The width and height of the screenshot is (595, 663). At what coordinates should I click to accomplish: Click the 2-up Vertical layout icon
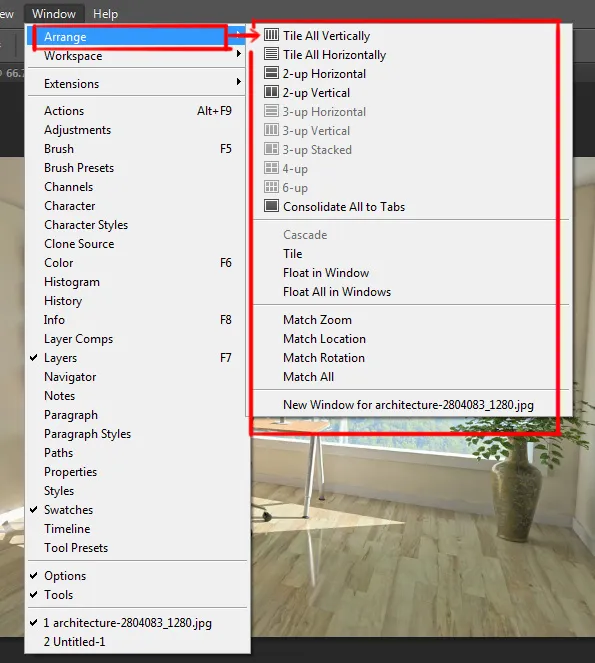(x=271, y=92)
